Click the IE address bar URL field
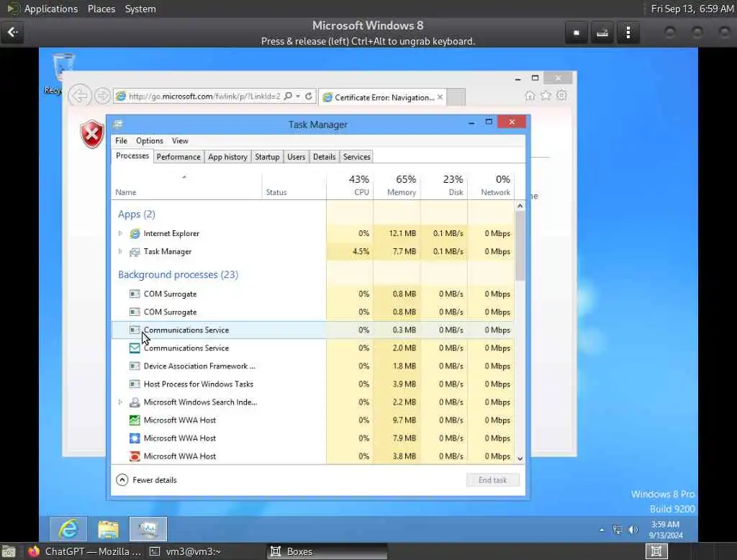This screenshot has width=737, height=560. tap(204, 96)
